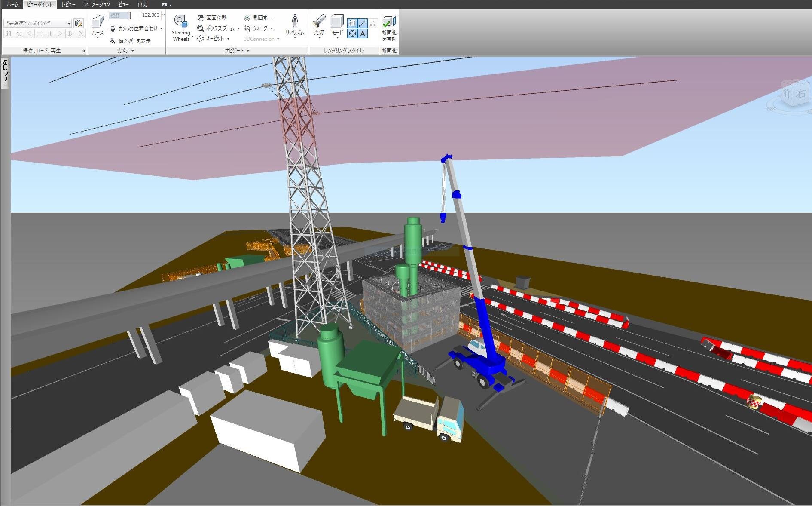Click the save viewpoint camera icon
This screenshot has width=812, height=506.
coord(79,23)
